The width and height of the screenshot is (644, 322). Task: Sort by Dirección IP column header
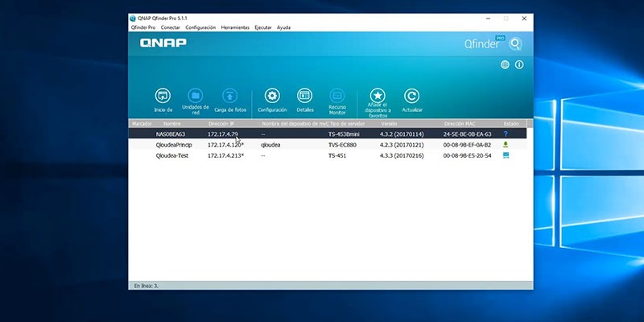click(x=221, y=124)
